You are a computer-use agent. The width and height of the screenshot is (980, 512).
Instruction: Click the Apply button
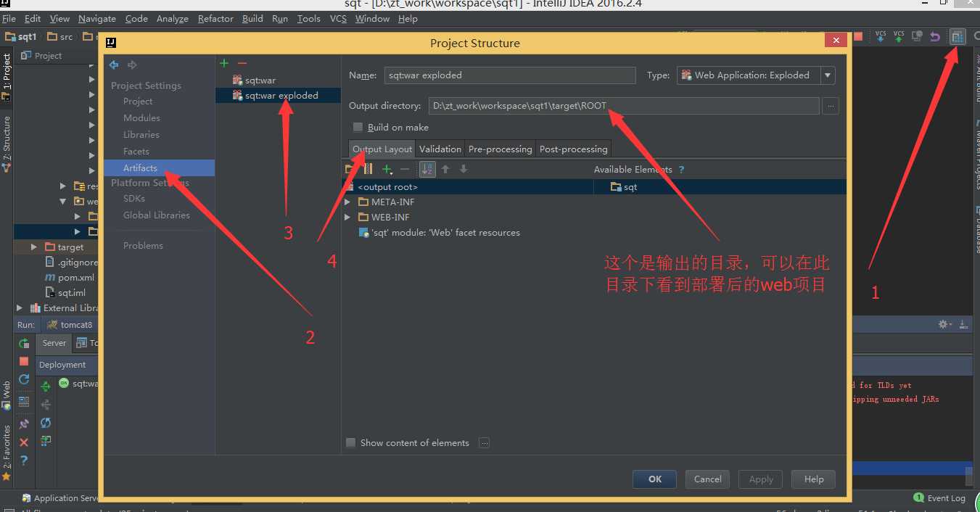[x=761, y=479]
